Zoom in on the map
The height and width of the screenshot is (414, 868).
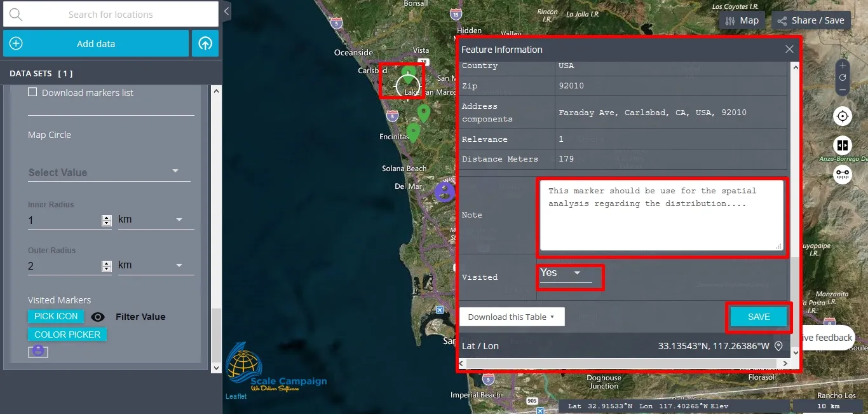(x=843, y=66)
